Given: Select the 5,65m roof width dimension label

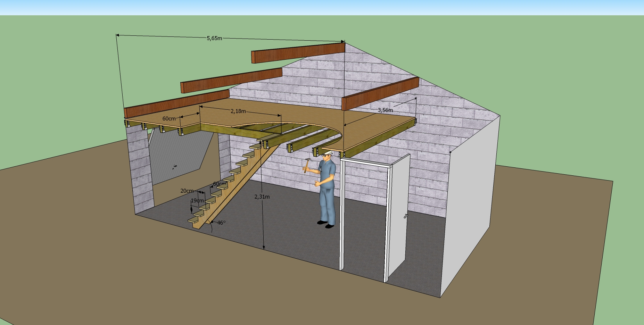Looking at the screenshot, I should [x=214, y=38].
